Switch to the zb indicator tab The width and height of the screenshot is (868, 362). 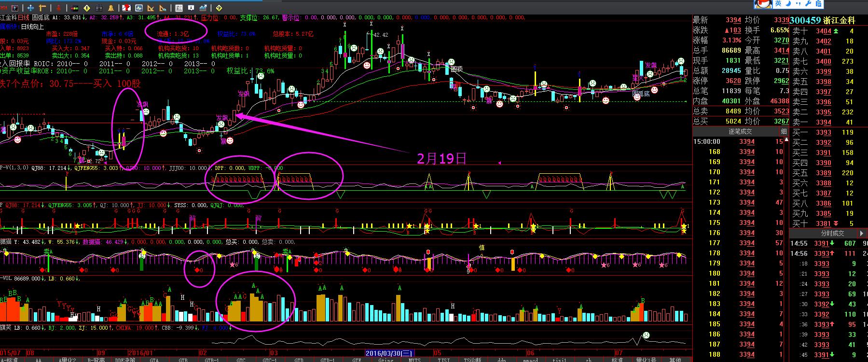[x=588, y=359]
